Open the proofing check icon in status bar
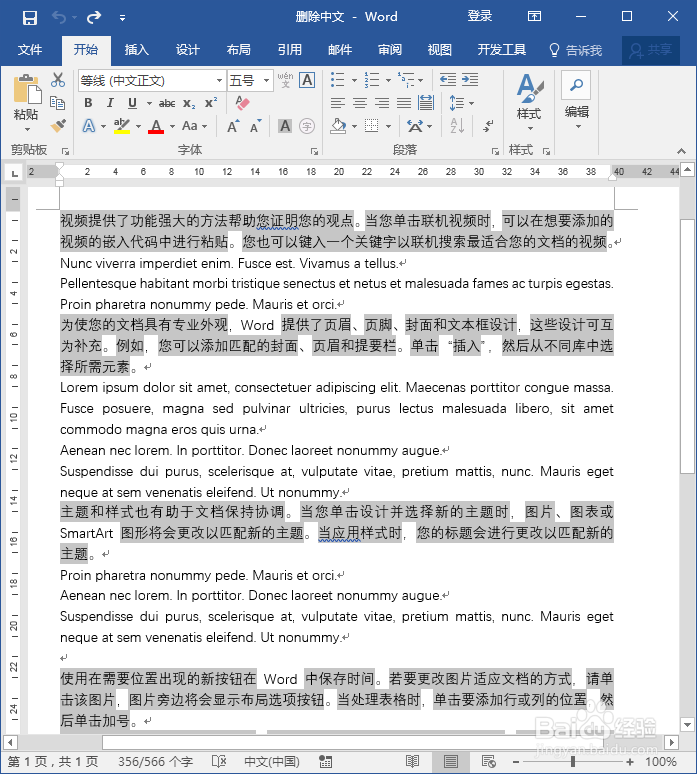The width and height of the screenshot is (697, 774). 219,761
